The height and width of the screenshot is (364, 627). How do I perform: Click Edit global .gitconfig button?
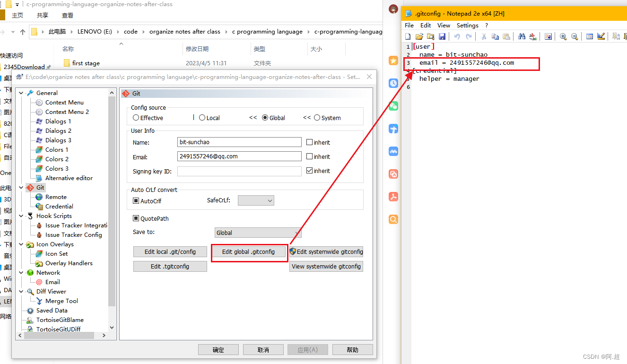[249, 251]
